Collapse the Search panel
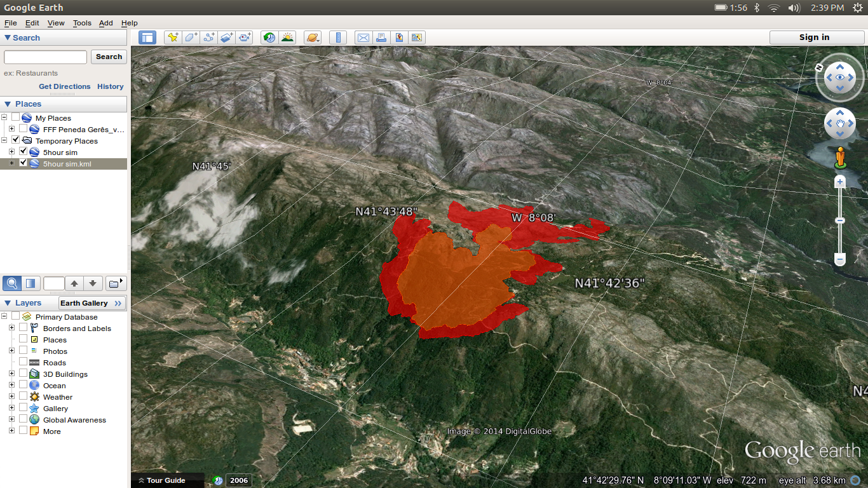The width and height of the screenshot is (868, 488). click(x=8, y=37)
